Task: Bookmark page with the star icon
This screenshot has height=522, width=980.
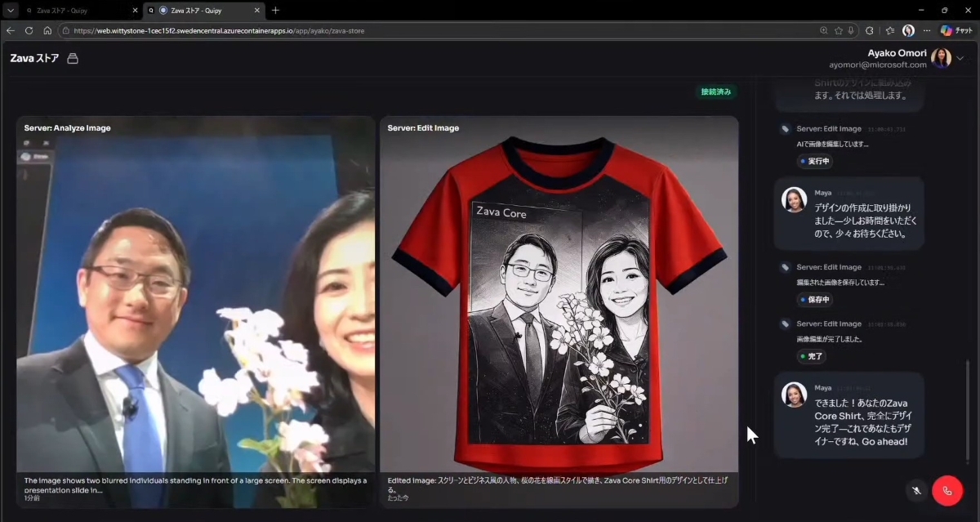Action: pyautogui.click(x=838, y=30)
